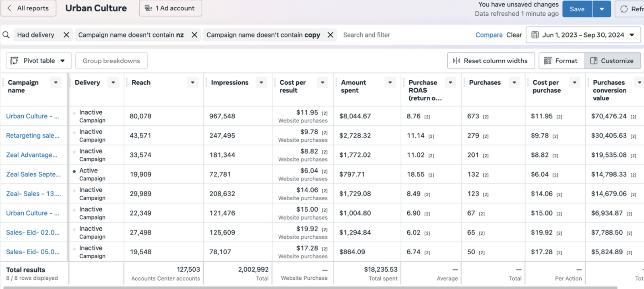
Task: Go back to All reports
Action: tap(28, 8)
